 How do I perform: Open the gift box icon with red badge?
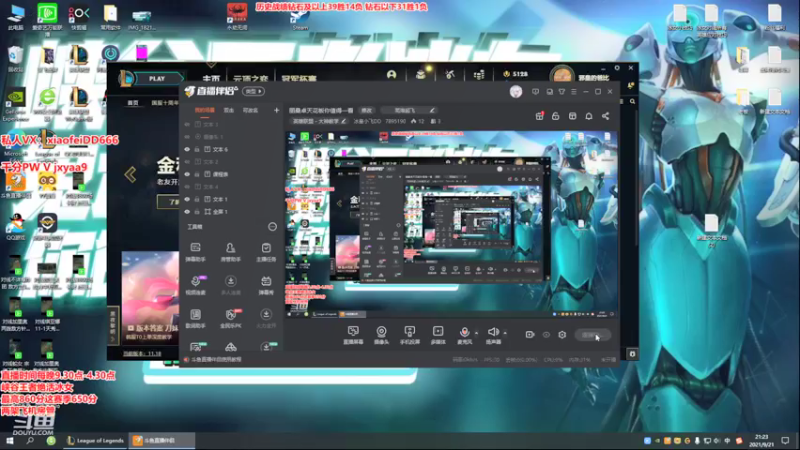coord(539,116)
